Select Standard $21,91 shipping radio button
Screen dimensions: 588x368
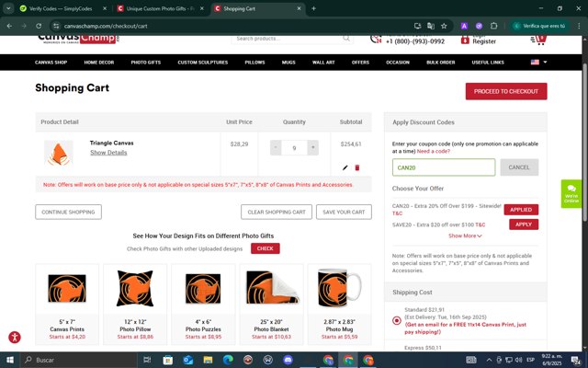click(397, 321)
